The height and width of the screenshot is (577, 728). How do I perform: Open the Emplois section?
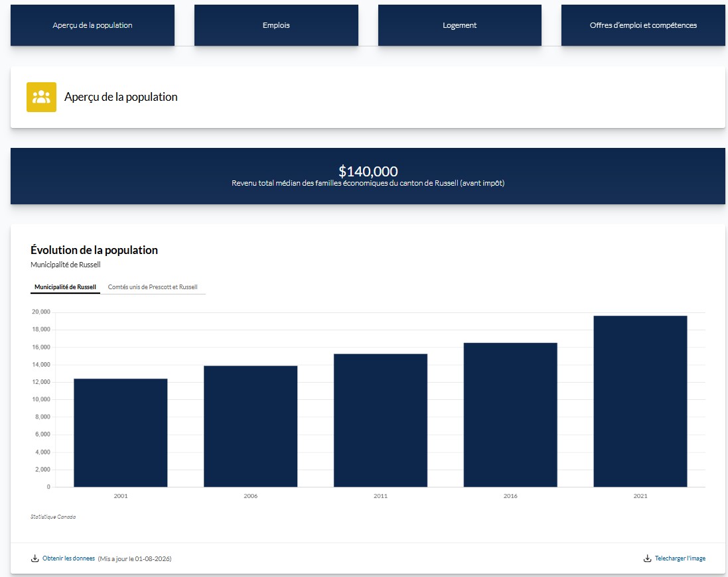click(x=276, y=25)
